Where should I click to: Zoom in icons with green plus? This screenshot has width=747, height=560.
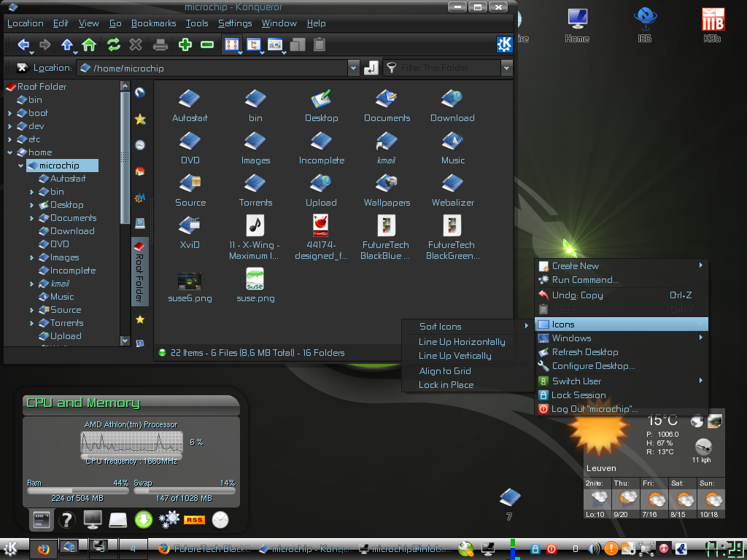(185, 44)
